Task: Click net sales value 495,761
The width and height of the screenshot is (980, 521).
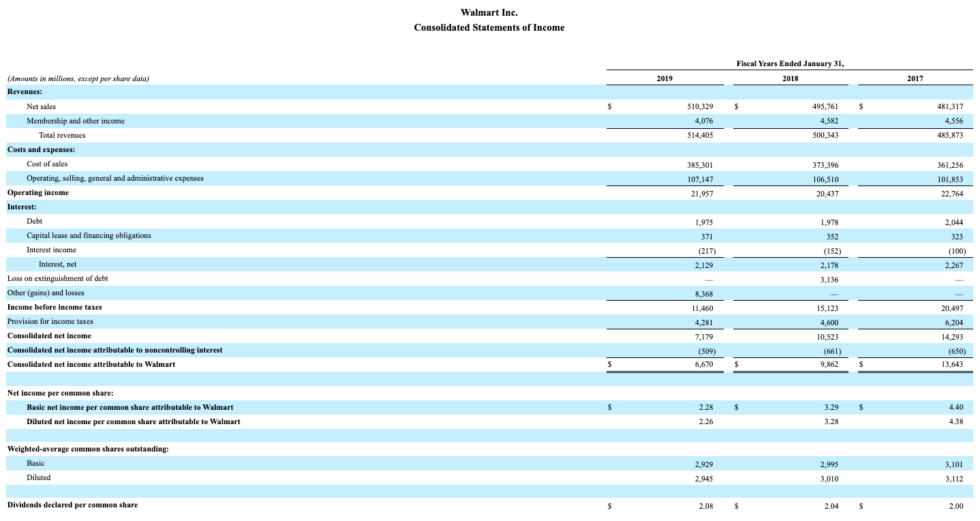Action: click(x=825, y=106)
